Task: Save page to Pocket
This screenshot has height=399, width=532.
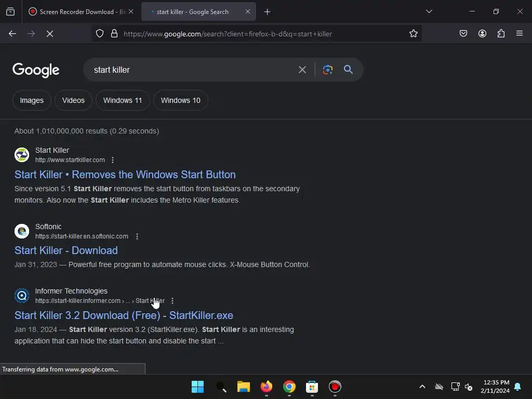Action: coord(463,34)
